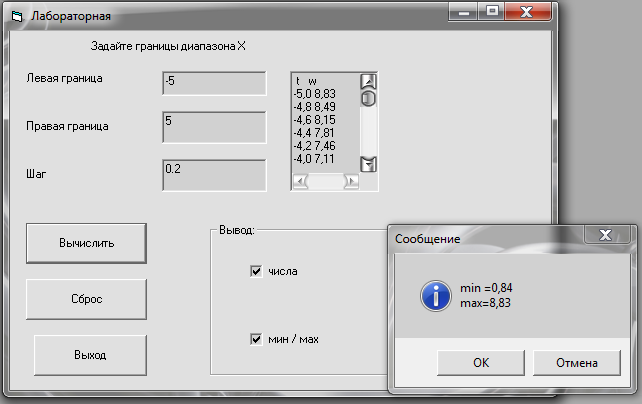Click the list's scroll left arrow
Image resolution: width=642 pixels, height=404 pixels.
coord(300,181)
